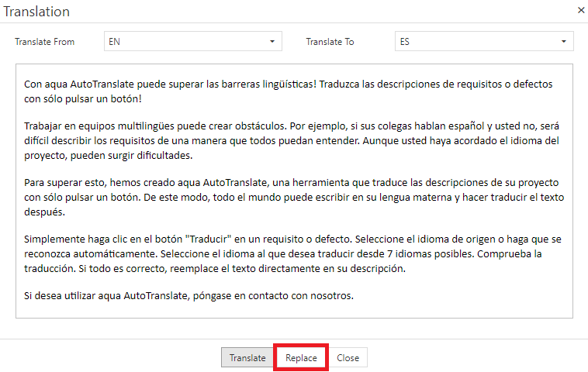
Task: Click the "Translate To" label
Action: tap(330, 42)
